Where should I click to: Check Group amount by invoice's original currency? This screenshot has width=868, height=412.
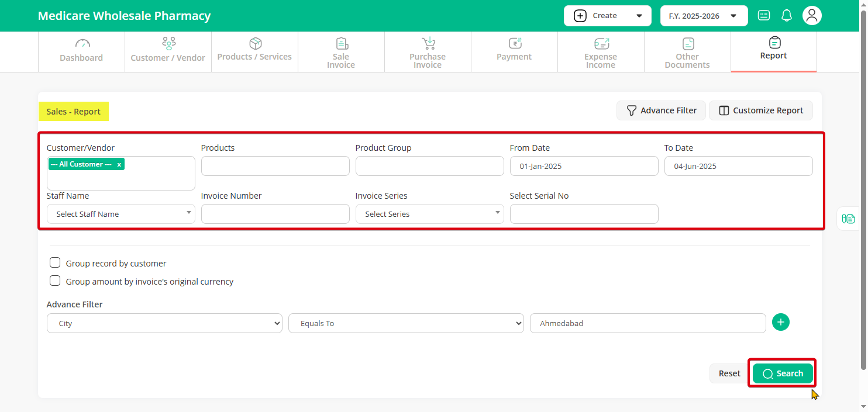click(x=55, y=281)
